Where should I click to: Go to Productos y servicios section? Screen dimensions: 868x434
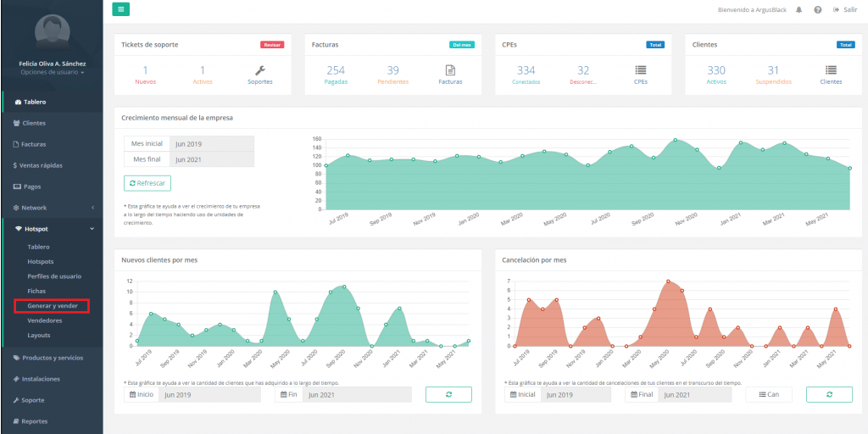tap(51, 358)
